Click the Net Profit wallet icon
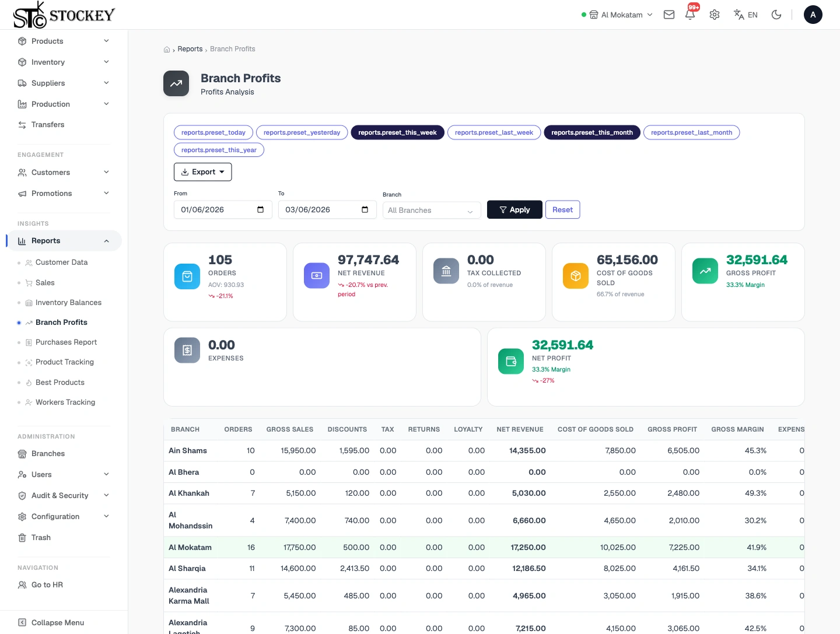 511,362
